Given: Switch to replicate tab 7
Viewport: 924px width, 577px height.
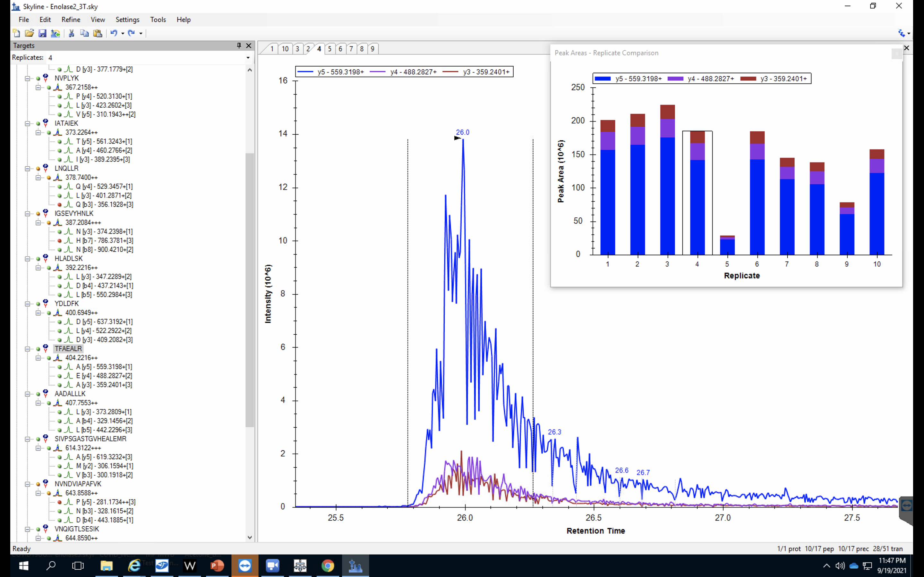Looking at the screenshot, I should click(351, 49).
